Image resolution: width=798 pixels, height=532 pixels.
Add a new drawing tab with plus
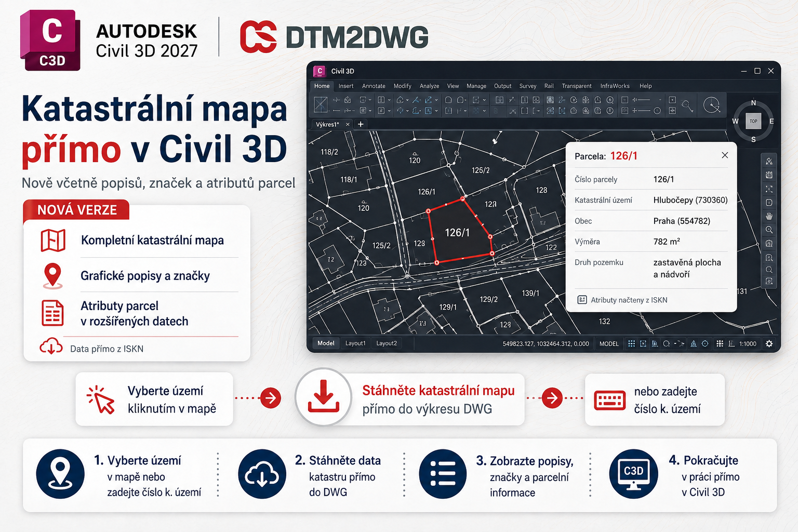pyautogui.click(x=361, y=124)
